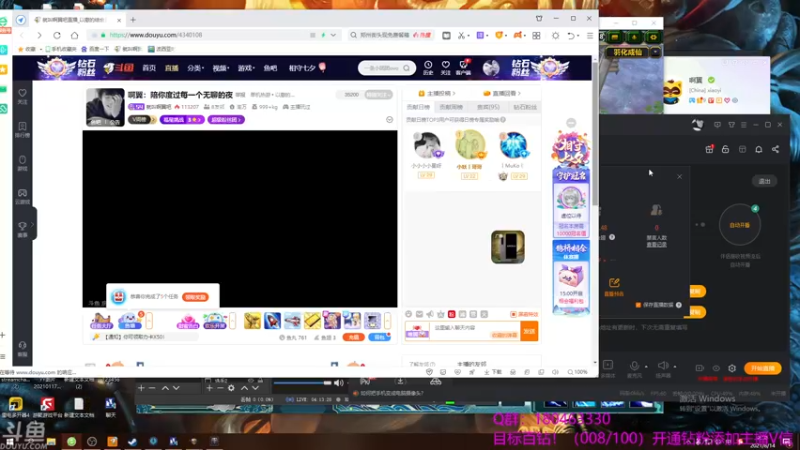This screenshot has height=450, width=800.
Task: Expand the left sidebar with its chevron handle
Action: click(x=33, y=224)
